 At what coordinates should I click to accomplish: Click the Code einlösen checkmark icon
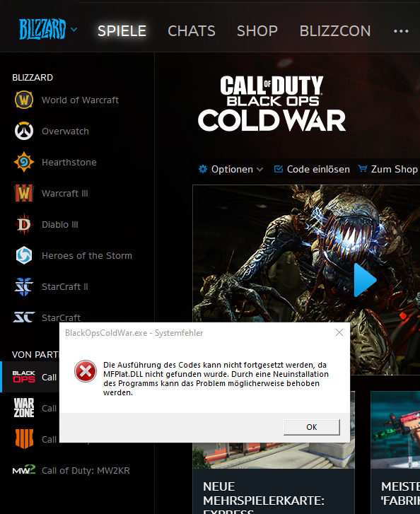pyautogui.click(x=279, y=169)
